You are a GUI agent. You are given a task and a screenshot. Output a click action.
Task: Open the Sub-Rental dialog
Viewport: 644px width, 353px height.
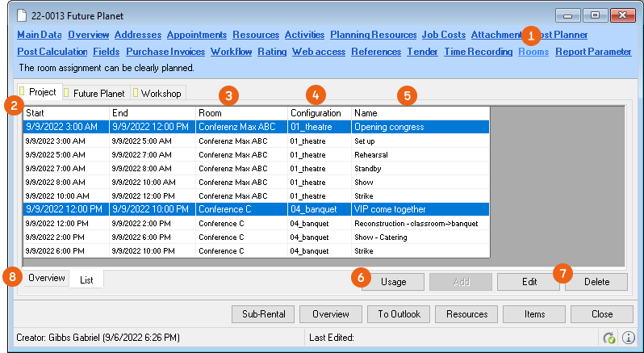coord(262,313)
